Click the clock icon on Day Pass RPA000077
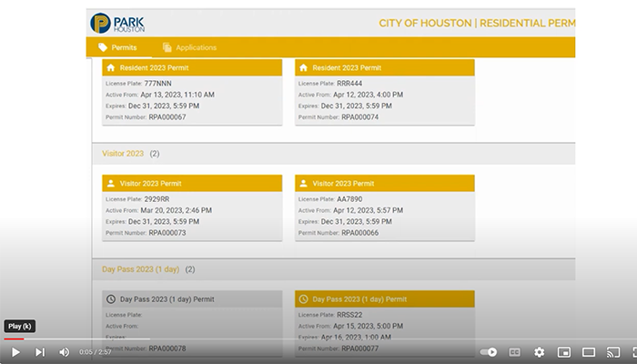This screenshot has height=364, width=637. [x=304, y=298]
